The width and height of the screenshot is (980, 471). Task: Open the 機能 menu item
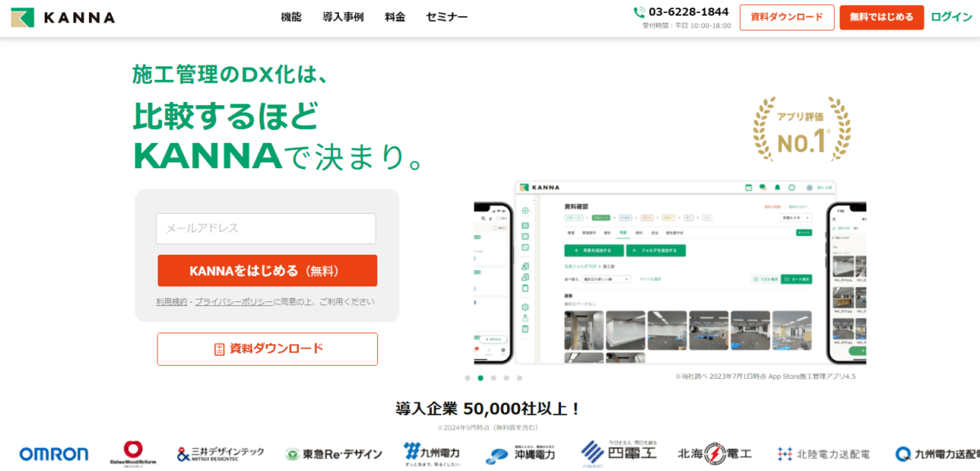[291, 17]
